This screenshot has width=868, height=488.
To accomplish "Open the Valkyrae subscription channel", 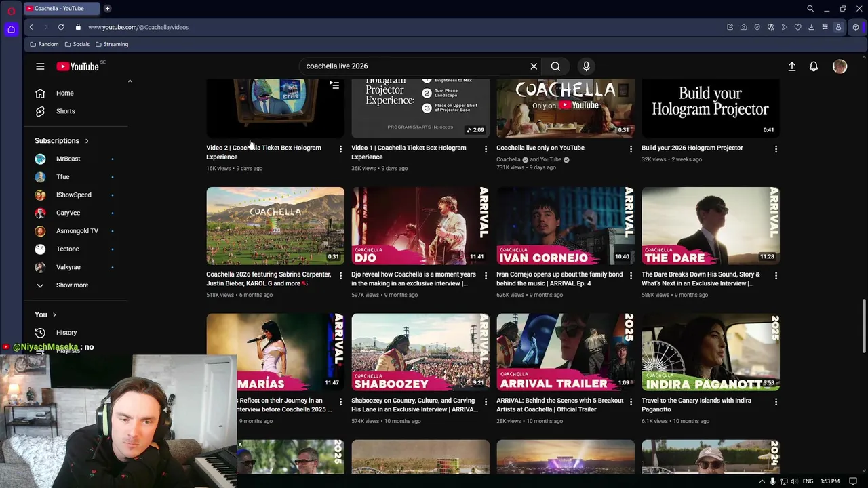I will click(68, 267).
